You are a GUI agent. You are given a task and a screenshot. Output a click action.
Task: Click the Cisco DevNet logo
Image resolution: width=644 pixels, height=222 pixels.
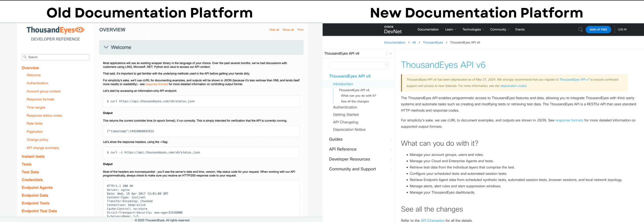[x=393, y=30]
